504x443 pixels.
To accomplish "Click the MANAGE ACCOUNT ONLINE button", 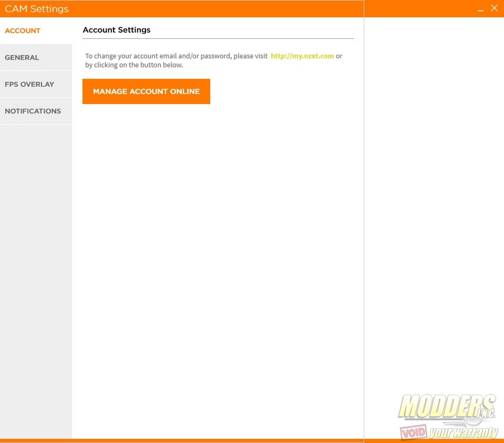I will point(146,91).
